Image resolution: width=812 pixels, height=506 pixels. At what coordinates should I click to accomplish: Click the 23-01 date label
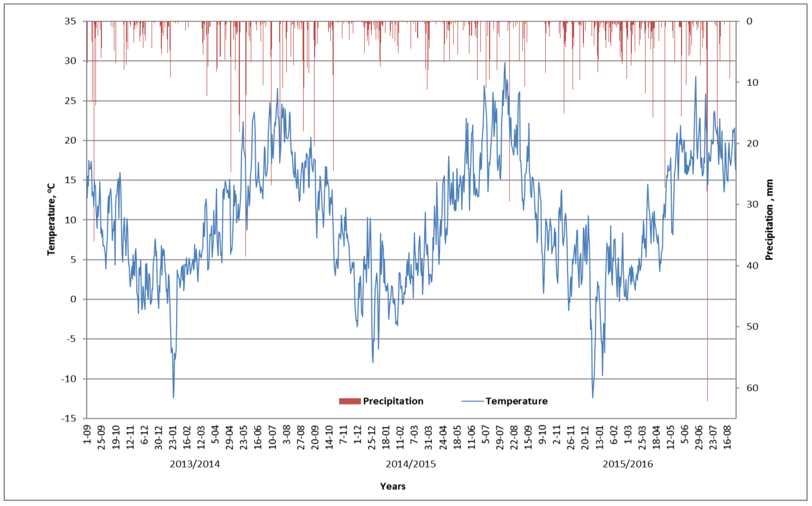pos(173,437)
